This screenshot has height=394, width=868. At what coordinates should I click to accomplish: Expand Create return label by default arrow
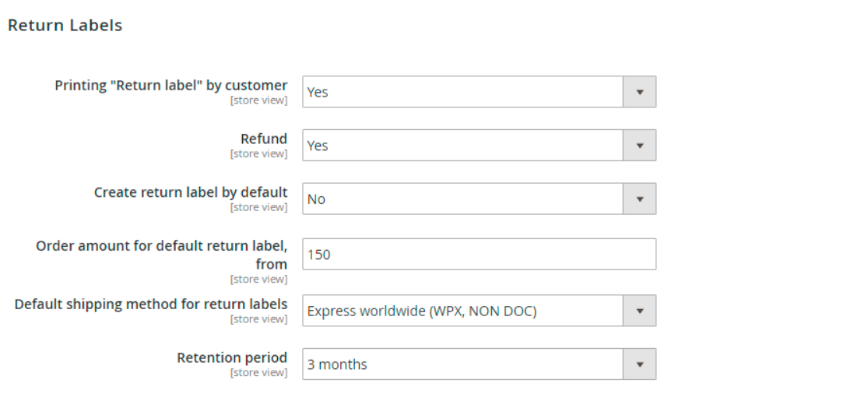639,199
